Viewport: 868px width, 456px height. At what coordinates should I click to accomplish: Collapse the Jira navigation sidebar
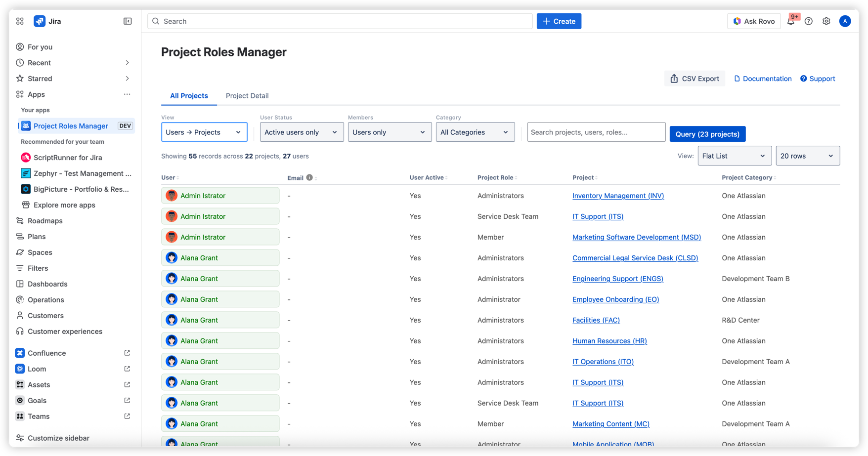(128, 21)
